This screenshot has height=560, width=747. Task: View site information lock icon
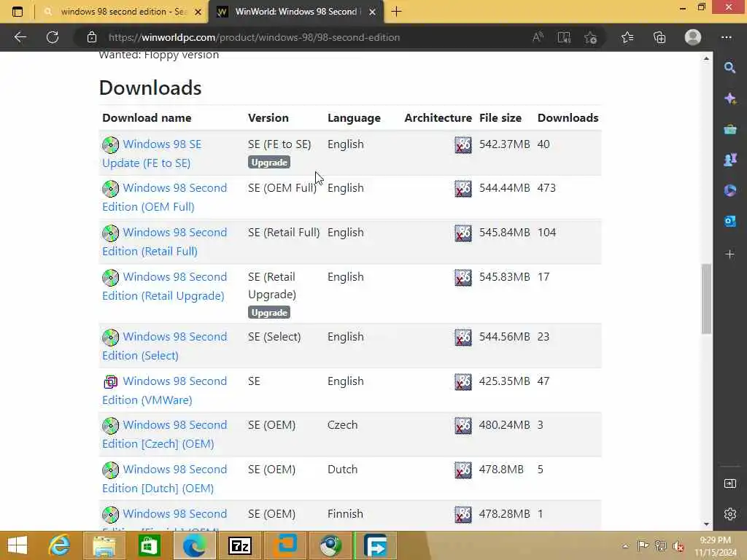click(92, 37)
